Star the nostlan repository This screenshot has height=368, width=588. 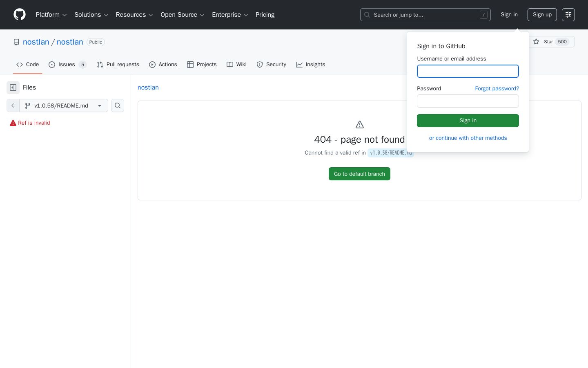pos(552,42)
